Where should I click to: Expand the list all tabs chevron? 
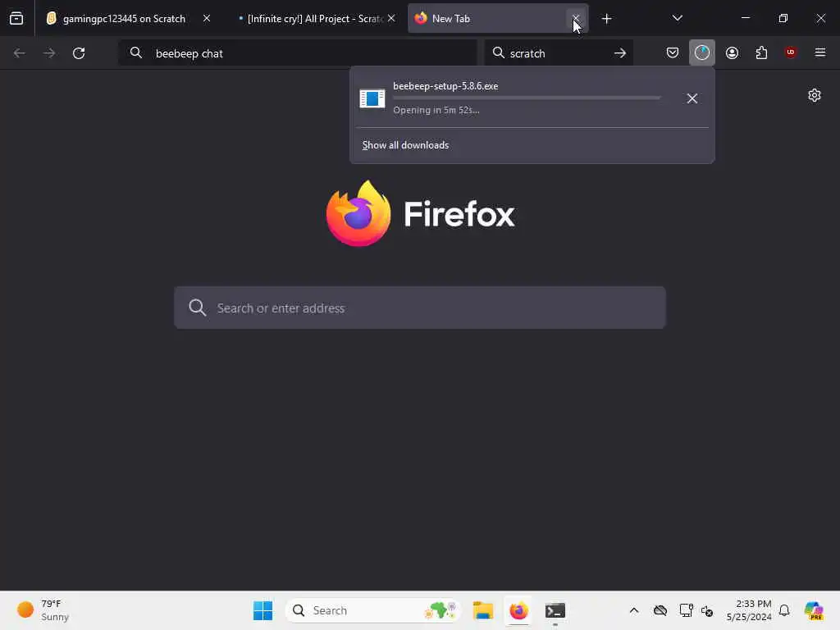pyautogui.click(x=677, y=19)
